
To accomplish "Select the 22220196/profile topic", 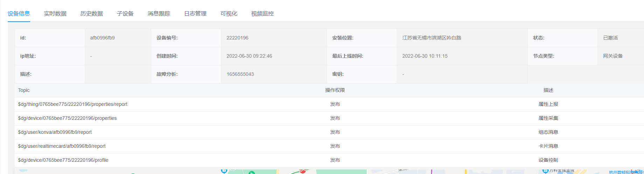I will (63, 160).
